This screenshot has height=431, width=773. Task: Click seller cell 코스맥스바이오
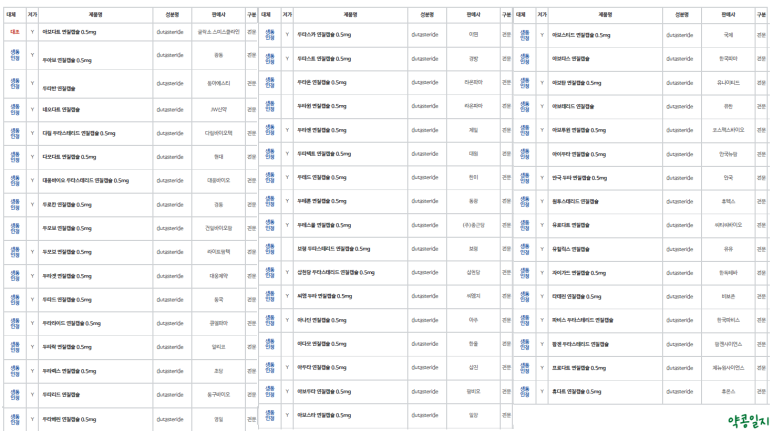click(x=728, y=130)
